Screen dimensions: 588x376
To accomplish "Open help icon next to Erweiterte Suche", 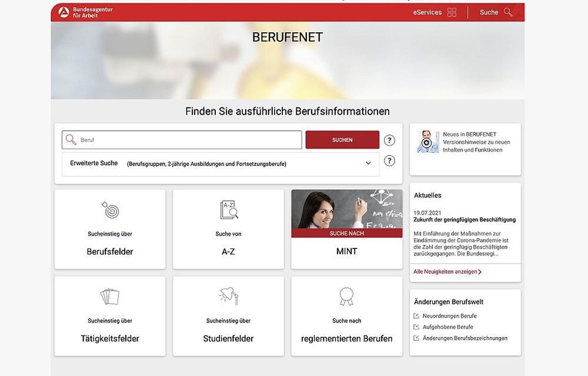I will coord(389,161).
